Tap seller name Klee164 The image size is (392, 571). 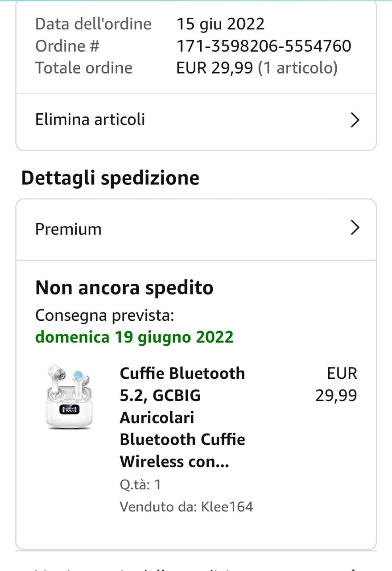point(227,507)
